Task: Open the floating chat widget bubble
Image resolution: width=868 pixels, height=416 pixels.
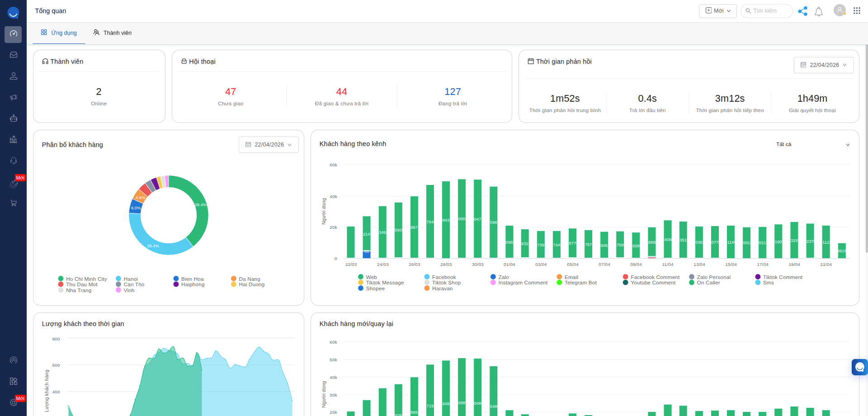Action: click(859, 367)
